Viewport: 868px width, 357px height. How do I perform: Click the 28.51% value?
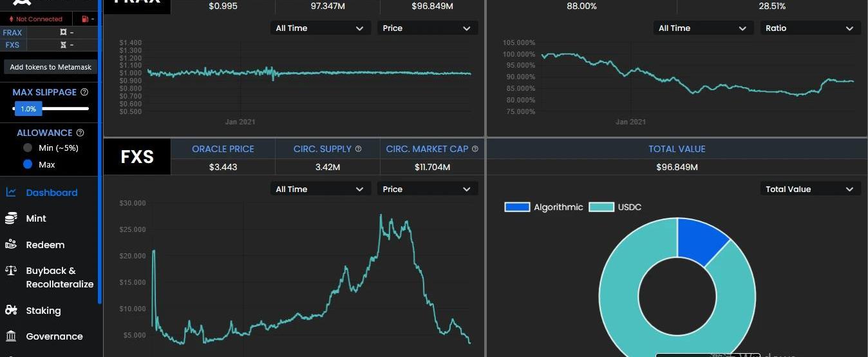pyautogui.click(x=772, y=6)
